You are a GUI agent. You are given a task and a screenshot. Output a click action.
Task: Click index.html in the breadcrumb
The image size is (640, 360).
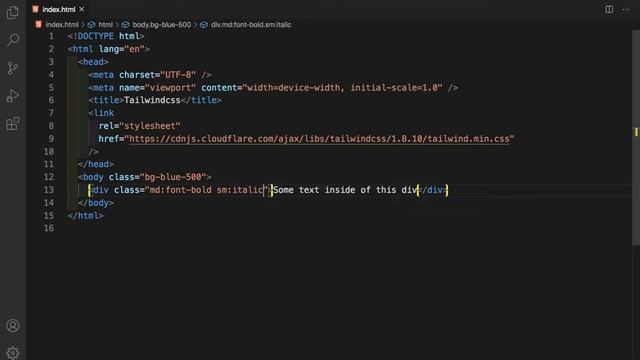click(62, 24)
